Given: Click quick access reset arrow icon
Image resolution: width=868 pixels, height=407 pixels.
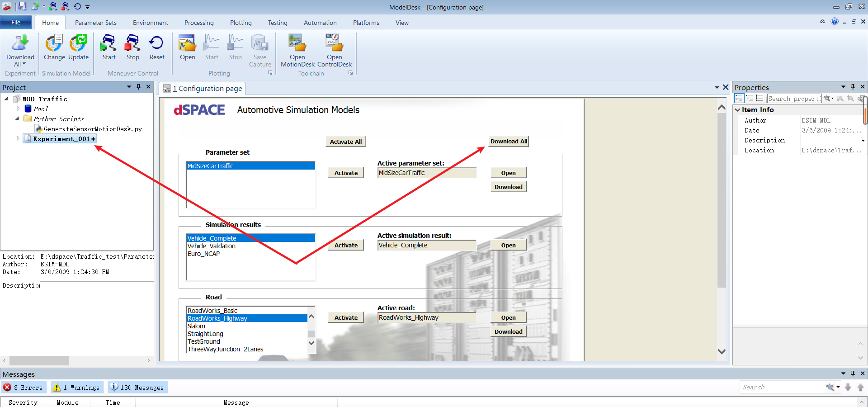Looking at the screenshot, I should [x=77, y=6].
